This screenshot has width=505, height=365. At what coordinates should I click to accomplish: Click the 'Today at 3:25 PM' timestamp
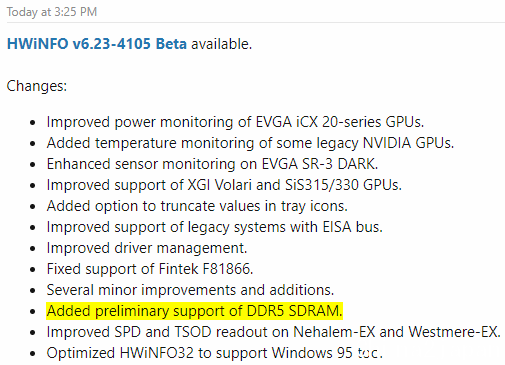52,12
